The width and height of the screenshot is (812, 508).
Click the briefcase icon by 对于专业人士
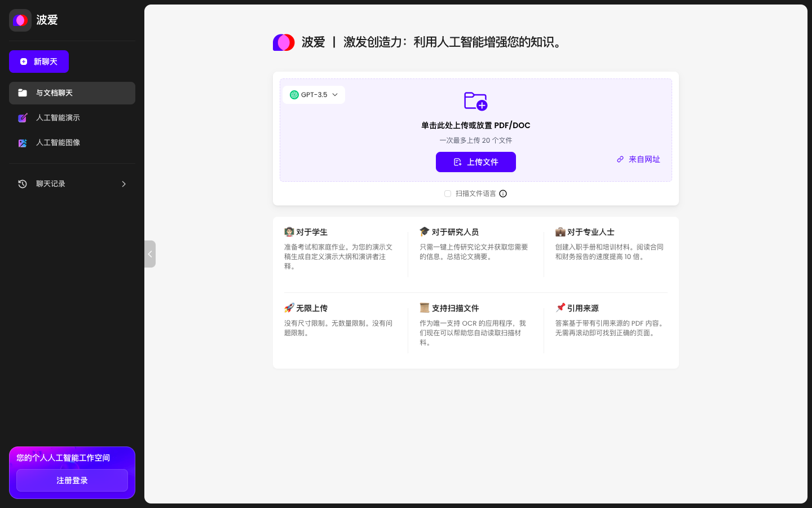pos(560,231)
